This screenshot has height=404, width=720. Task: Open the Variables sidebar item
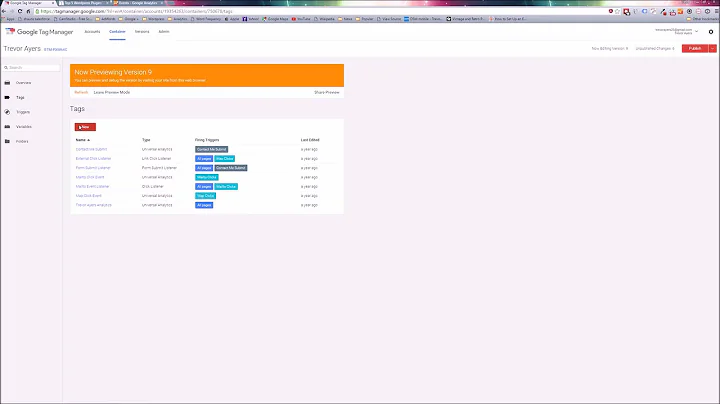click(23, 127)
